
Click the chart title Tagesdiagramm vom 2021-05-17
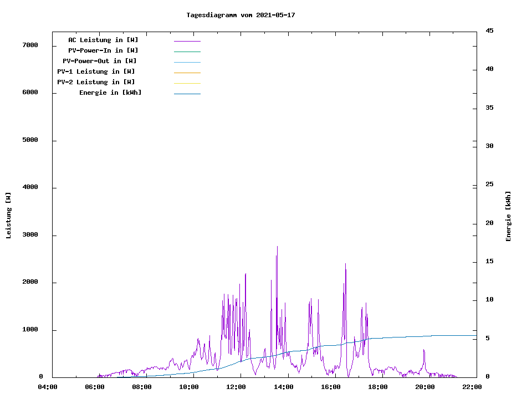[241, 15]
